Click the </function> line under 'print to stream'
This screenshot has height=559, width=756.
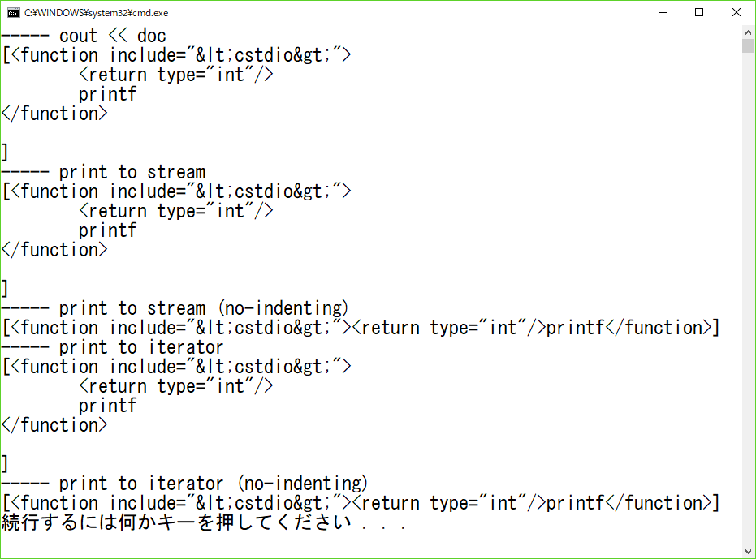(54, 250)
